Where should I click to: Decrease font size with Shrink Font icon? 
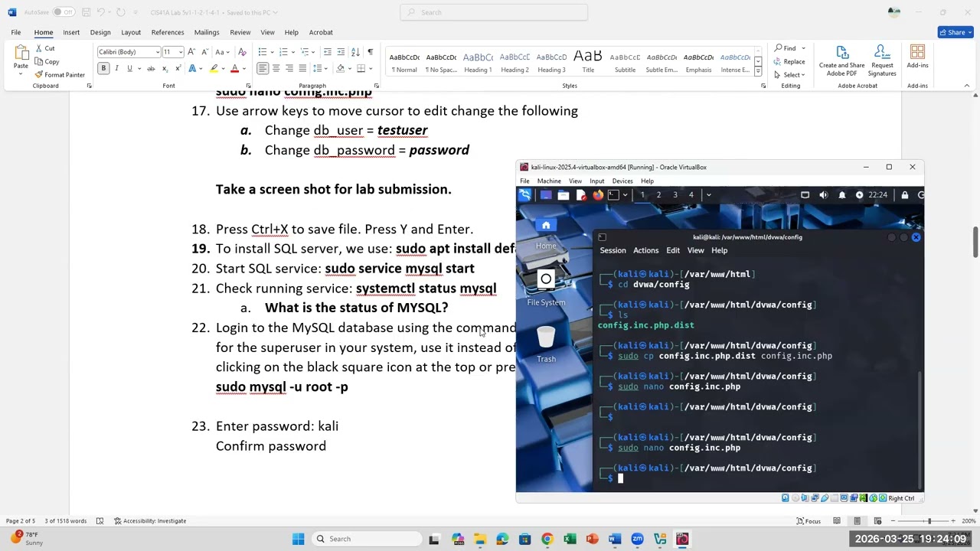click(x=204, y=52)
